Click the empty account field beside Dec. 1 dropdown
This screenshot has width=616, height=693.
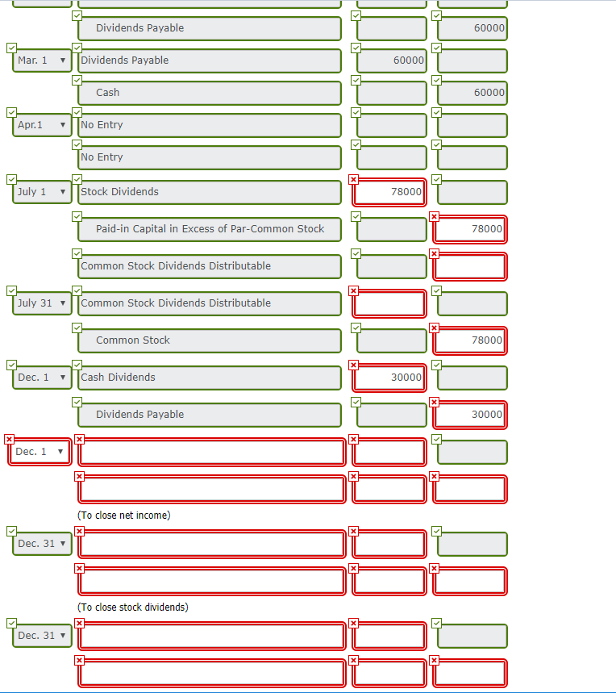point(210,452)
